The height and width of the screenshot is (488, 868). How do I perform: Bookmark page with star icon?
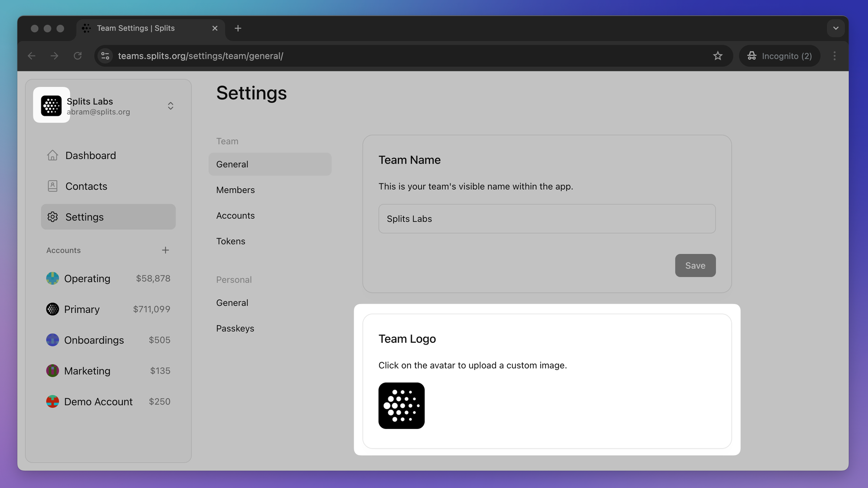click(x=717, y=56)
